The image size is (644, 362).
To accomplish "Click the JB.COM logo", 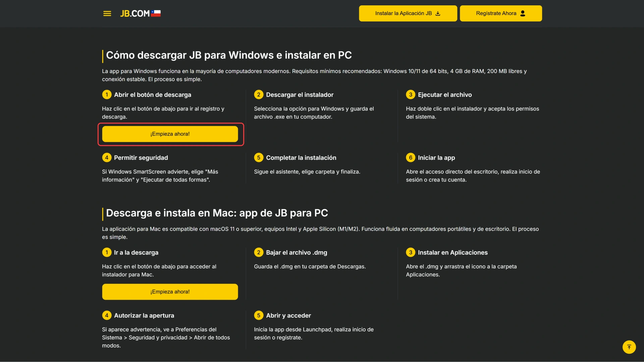I will [x=135, y=13].
